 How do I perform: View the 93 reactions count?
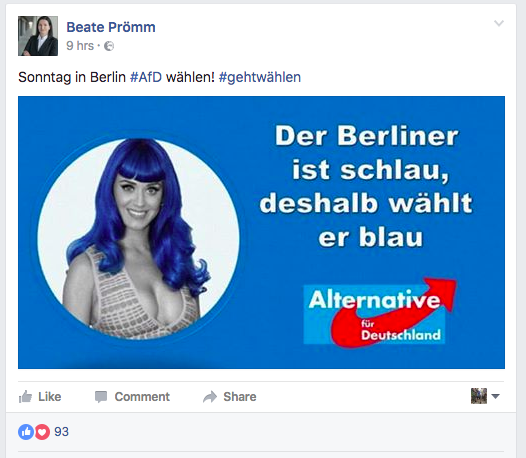pyautogui.click(x=61, y=432)
